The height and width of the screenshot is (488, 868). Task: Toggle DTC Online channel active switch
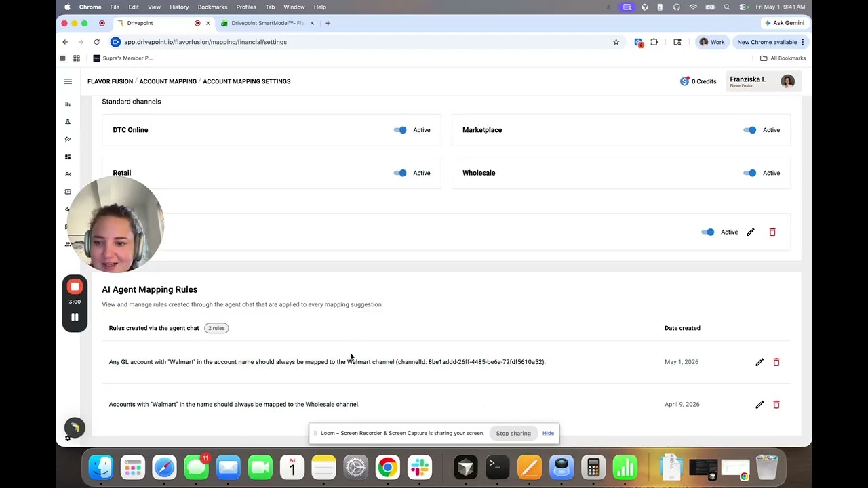point(400,130)
